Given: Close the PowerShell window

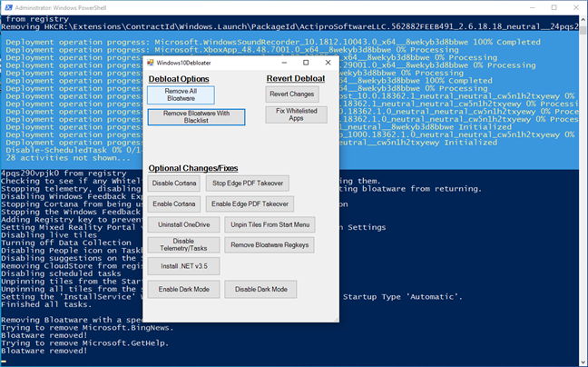Looking at the screenshot, I should pyautogui.click(x=576, y=7).
